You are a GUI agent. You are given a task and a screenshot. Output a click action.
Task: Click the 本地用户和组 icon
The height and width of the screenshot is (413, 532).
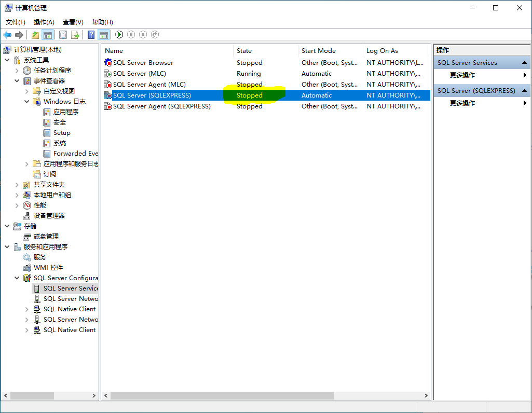(x=27, y=195)
